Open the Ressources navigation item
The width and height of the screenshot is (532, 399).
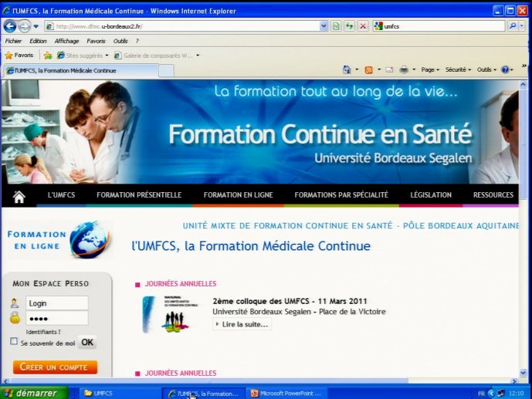(x=493, y=195)
